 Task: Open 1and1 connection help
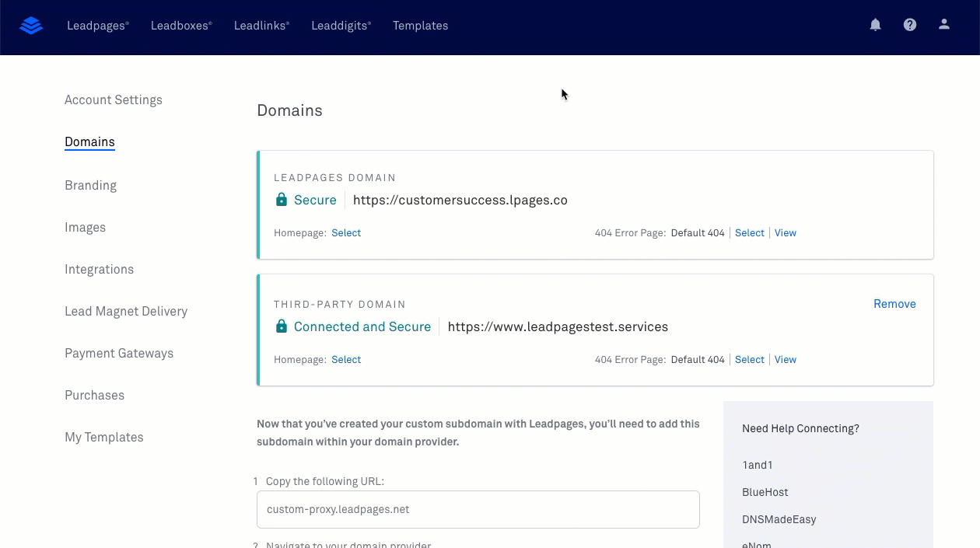coord(758,465)
